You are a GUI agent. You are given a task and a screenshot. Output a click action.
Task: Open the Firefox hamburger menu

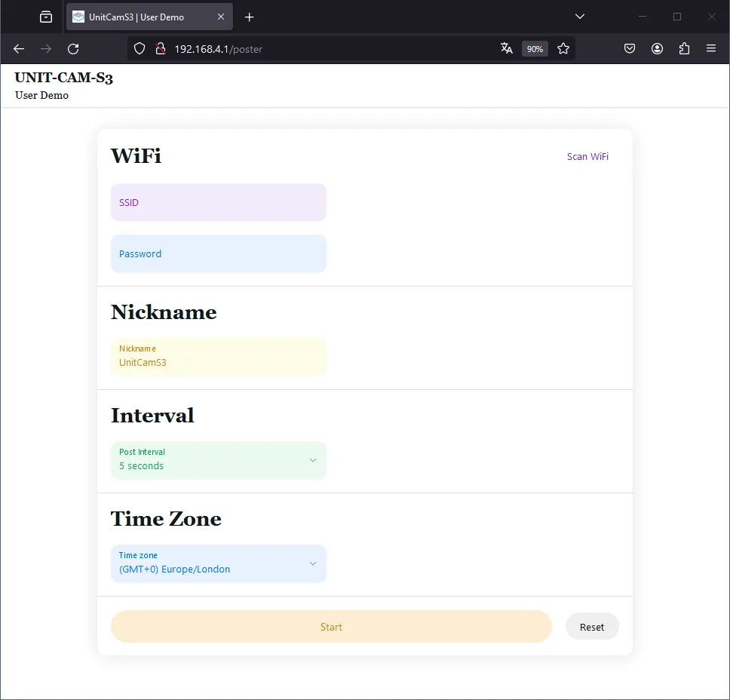click(711, 49)
